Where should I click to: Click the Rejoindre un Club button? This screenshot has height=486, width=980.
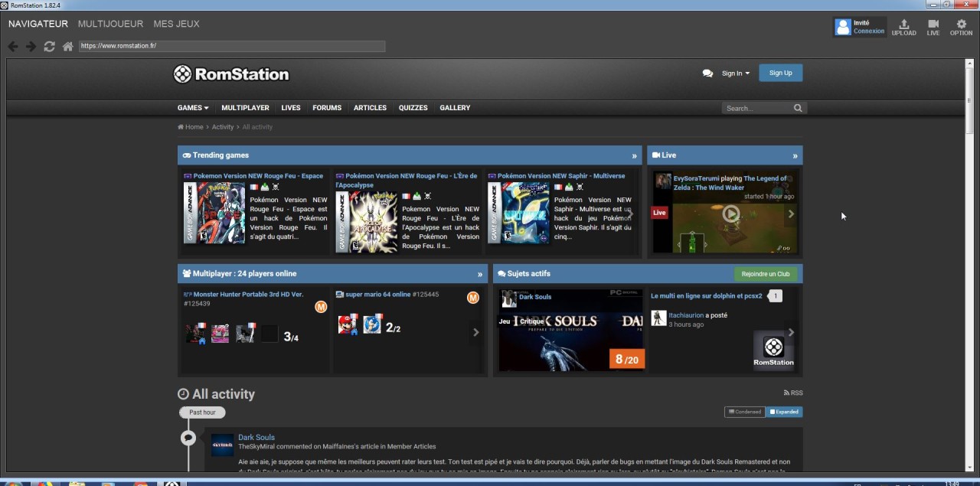(x=765, y=274)
